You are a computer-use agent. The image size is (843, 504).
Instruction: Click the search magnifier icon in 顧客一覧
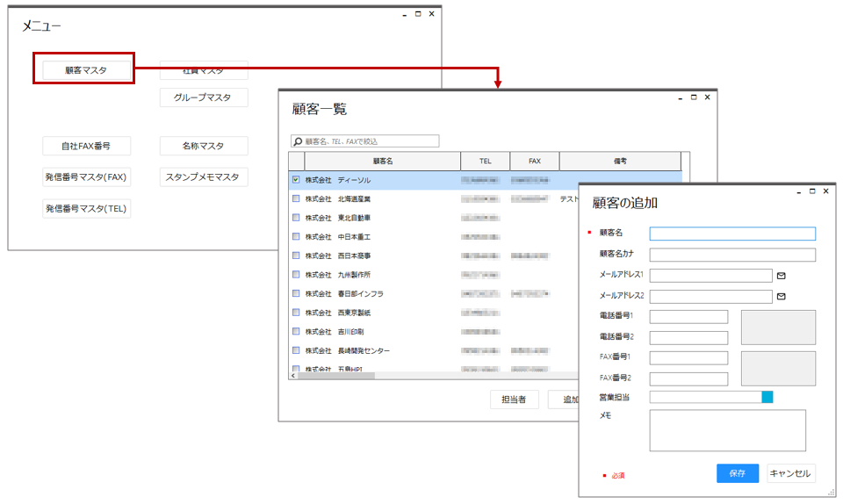coord(298,141)
